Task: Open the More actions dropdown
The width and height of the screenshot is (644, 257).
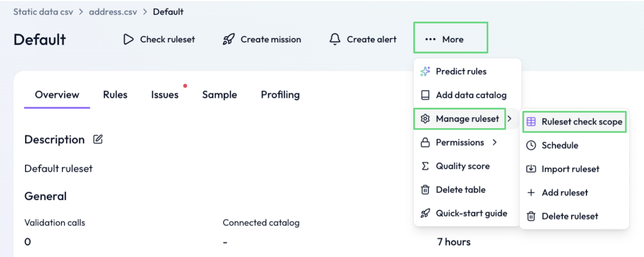Action: click(x=450, y=39)
